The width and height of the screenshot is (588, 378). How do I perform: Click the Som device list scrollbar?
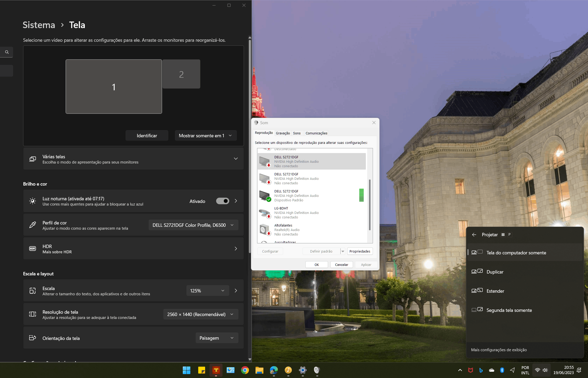pyautogui.click(x=370, y=205)
